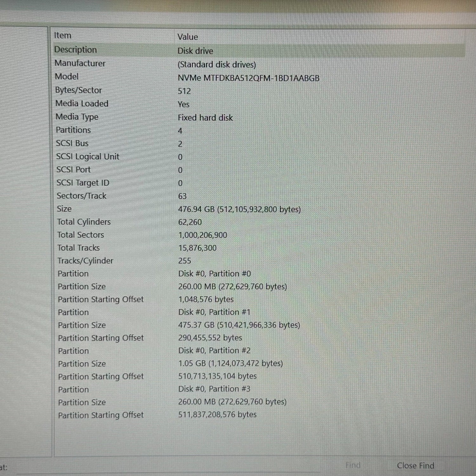Screen dimensions: 476x476
Task: Select the Partition Size row showing 475.37 GB
Action: 239,325
